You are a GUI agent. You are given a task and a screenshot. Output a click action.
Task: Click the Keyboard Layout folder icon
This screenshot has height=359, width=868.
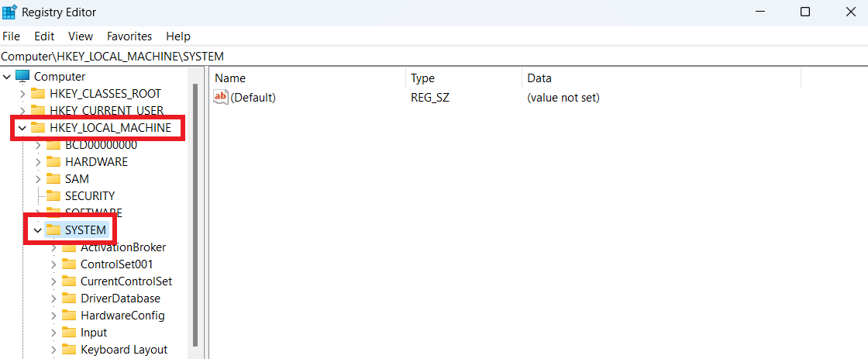(x=69, y=350)
